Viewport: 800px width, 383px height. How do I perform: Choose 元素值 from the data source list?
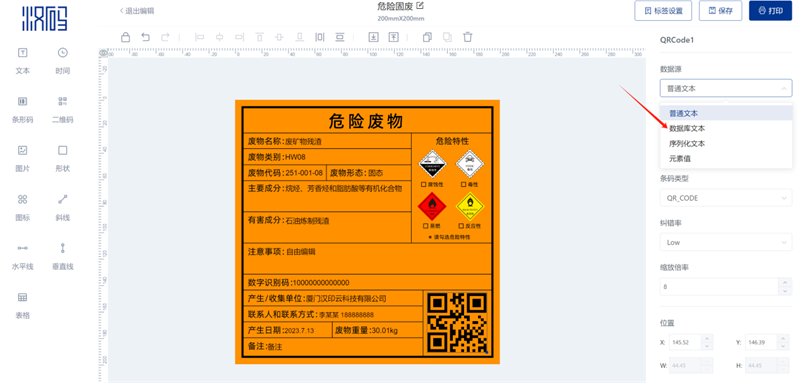pyautogui.click(x=726, y=159)
